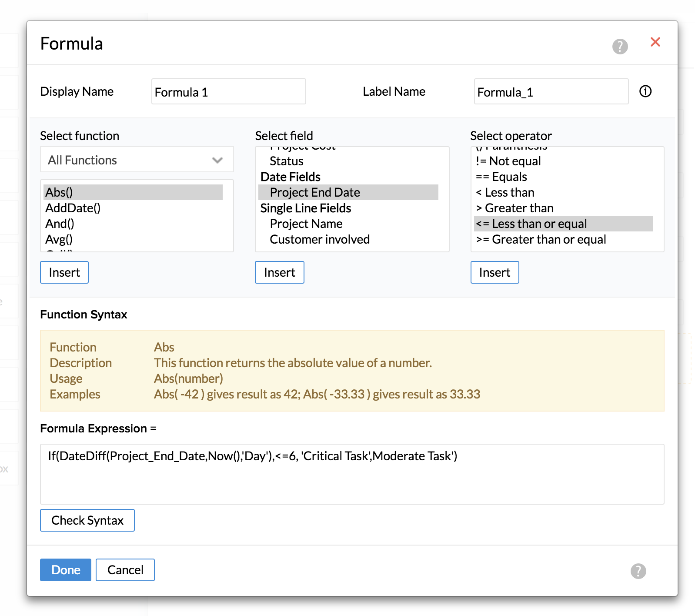
Task: Choose the And() function
Action: point(60,224)
